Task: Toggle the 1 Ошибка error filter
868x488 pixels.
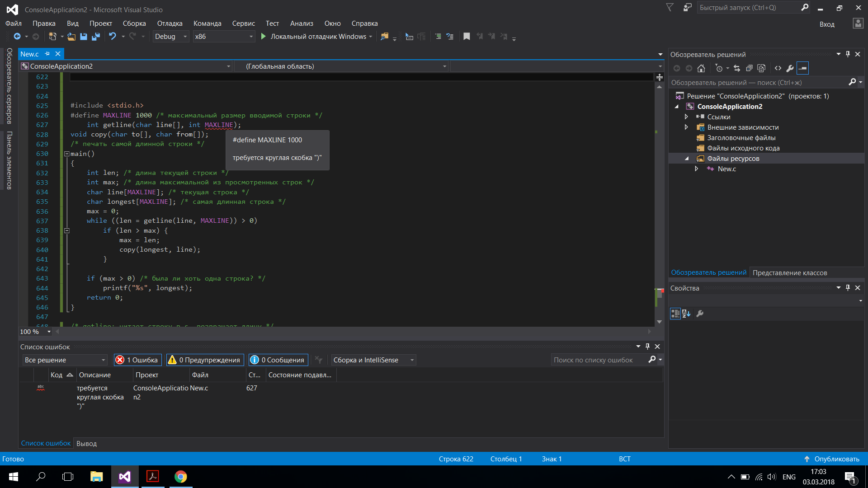Action: (x=138, y=360)
